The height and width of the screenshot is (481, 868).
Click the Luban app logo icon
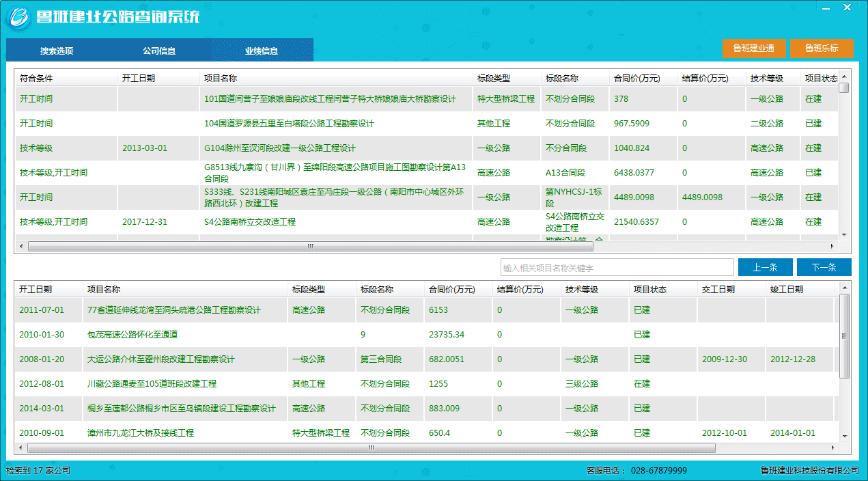pos(18,17)
